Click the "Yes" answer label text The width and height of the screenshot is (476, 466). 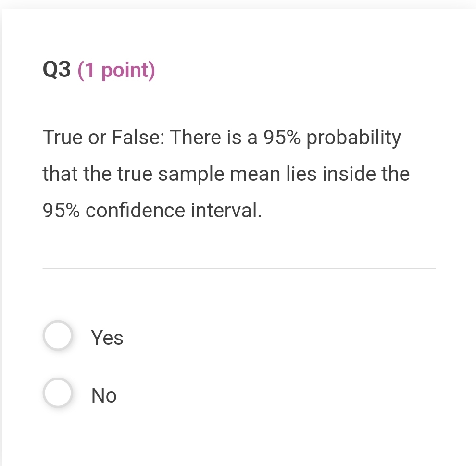(x=107, y=338)
